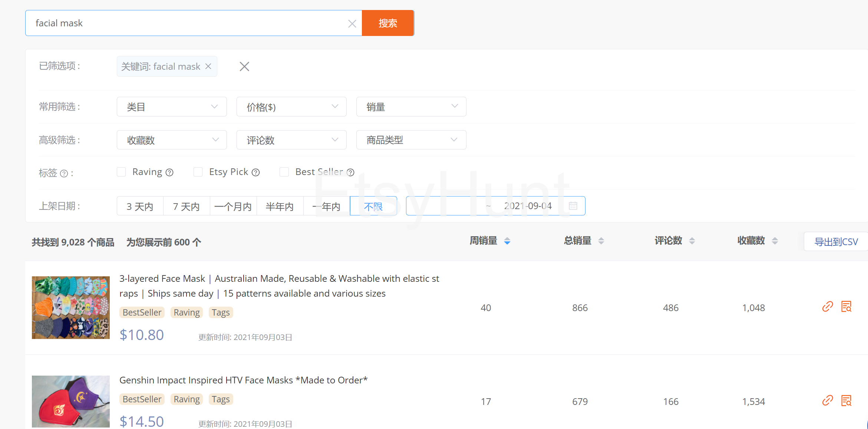Expand the 收藏数 favorites dropdown
The height and width of the screenshot is (429, 868).
[x=172, y=140]
